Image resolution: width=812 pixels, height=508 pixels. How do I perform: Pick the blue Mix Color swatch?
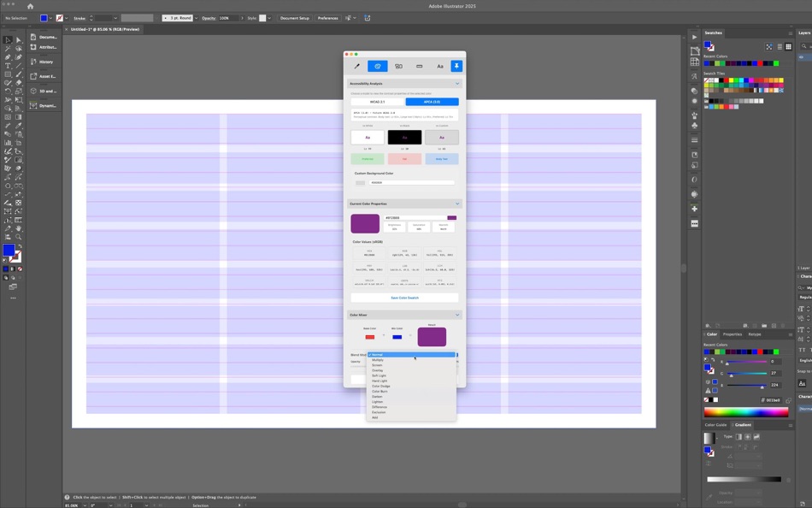(x=397, y=337)
